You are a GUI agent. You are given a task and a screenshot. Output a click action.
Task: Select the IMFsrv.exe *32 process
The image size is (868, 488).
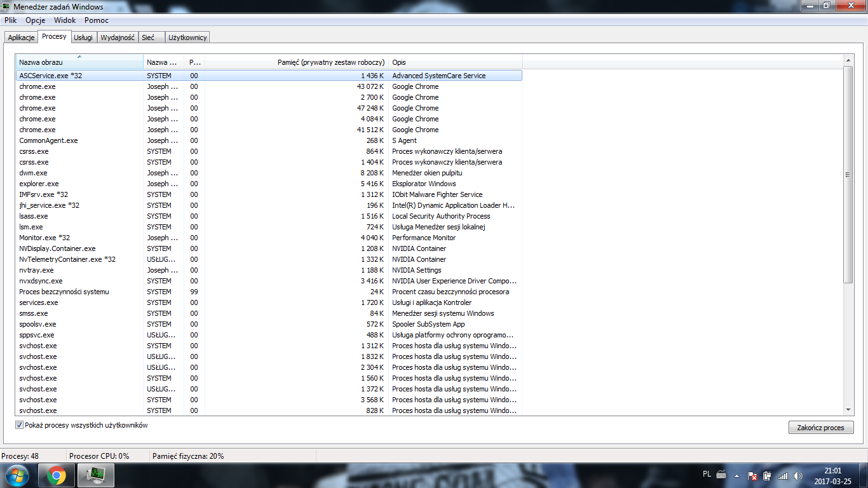point(269,194)
